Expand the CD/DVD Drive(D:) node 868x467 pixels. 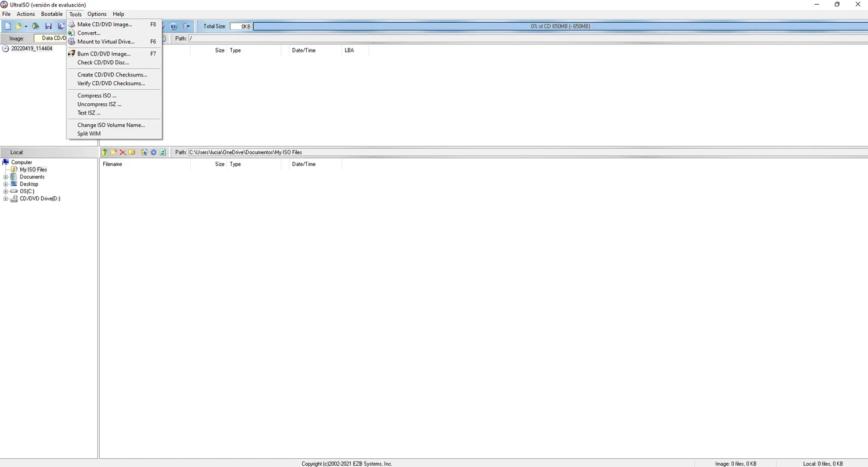[x=6, y=199]
